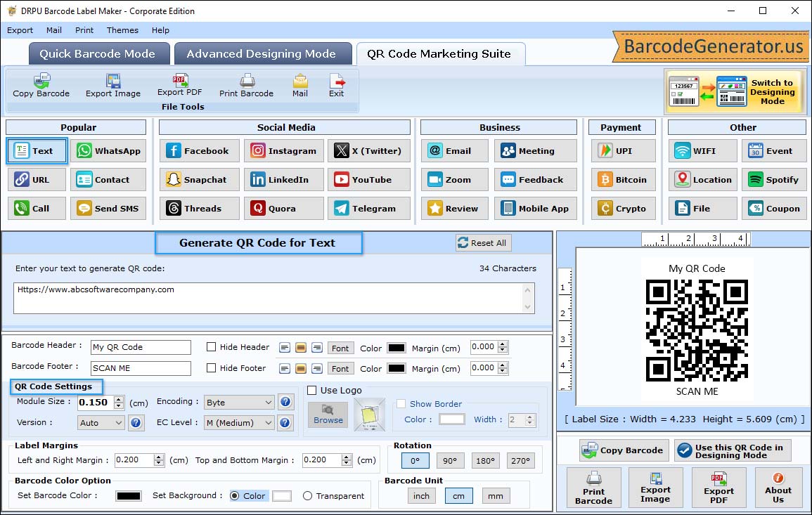Set rotation to 180°
Viewport: 812px width, 515px height.
tap(485, 461)
